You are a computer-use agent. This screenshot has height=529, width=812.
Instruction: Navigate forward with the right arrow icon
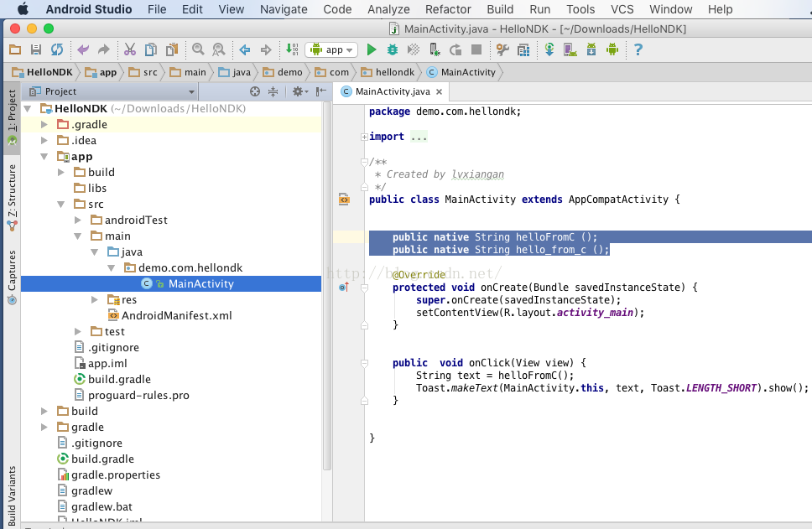pos(266,49)
